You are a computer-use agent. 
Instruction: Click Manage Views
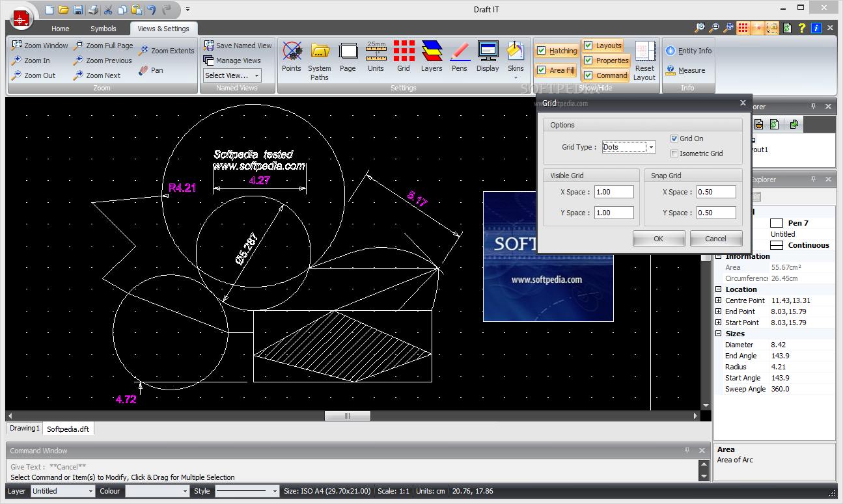click(232, 60)
